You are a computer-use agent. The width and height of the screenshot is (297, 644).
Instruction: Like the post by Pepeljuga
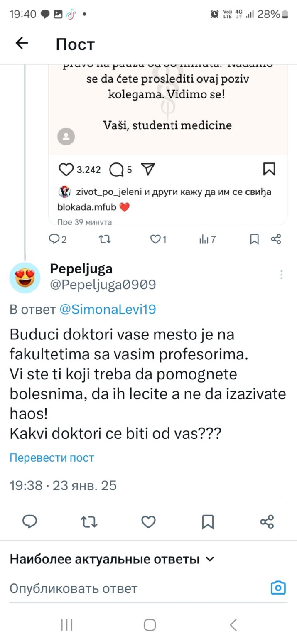[148, 522]
